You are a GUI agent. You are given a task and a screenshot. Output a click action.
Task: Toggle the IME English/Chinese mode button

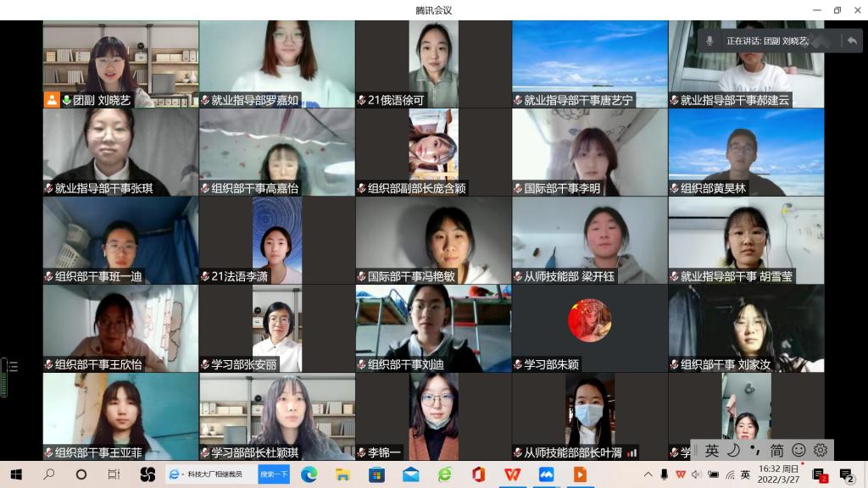tap(711, 451)
